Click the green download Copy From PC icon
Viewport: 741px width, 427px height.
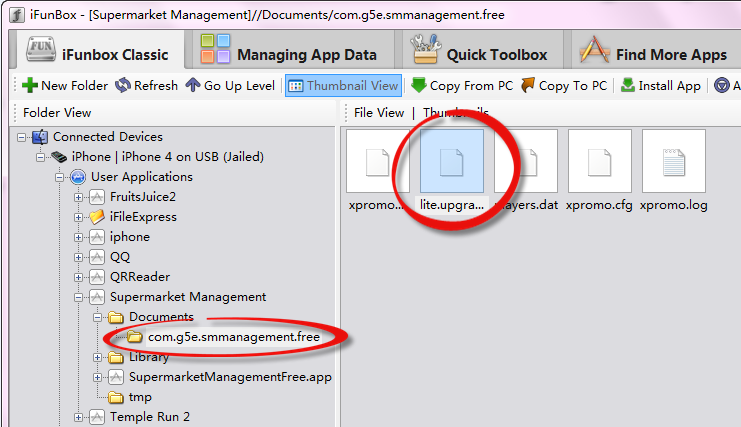click(x=419, y=85)
